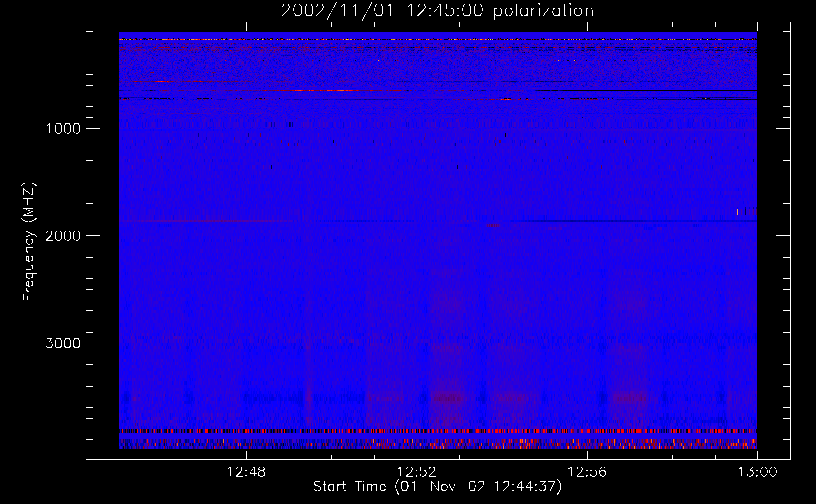Screen dimensions: 816x504
Task: Click the "3000" frequency tick label
Action: [x=63, y=343]
